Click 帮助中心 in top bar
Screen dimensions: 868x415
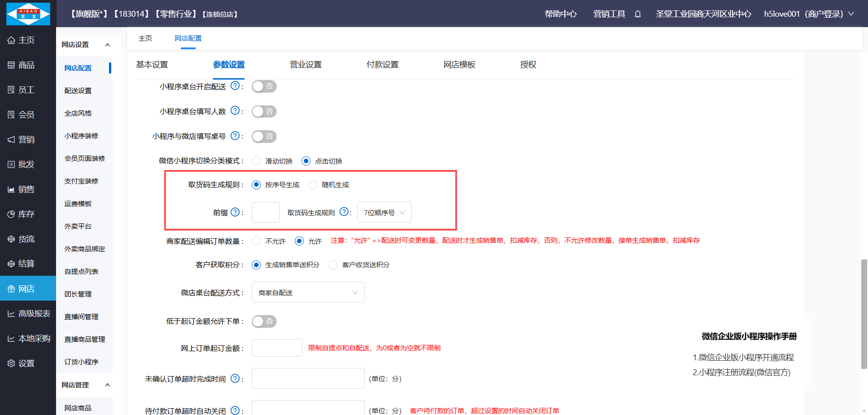click(561, 14)
